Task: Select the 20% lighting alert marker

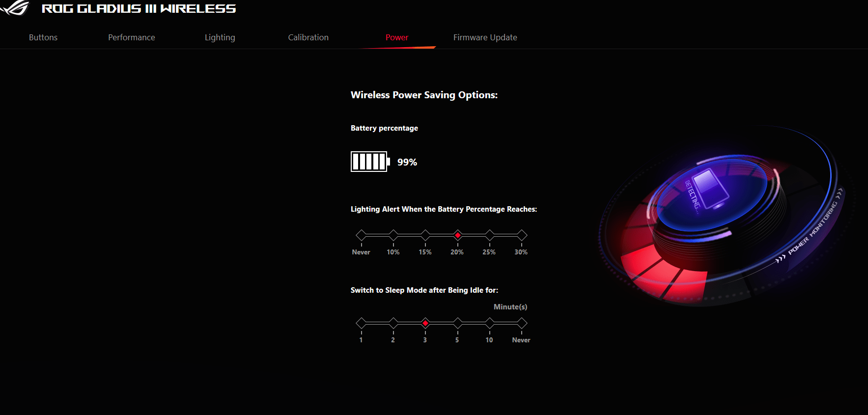Action: (457, 235)
